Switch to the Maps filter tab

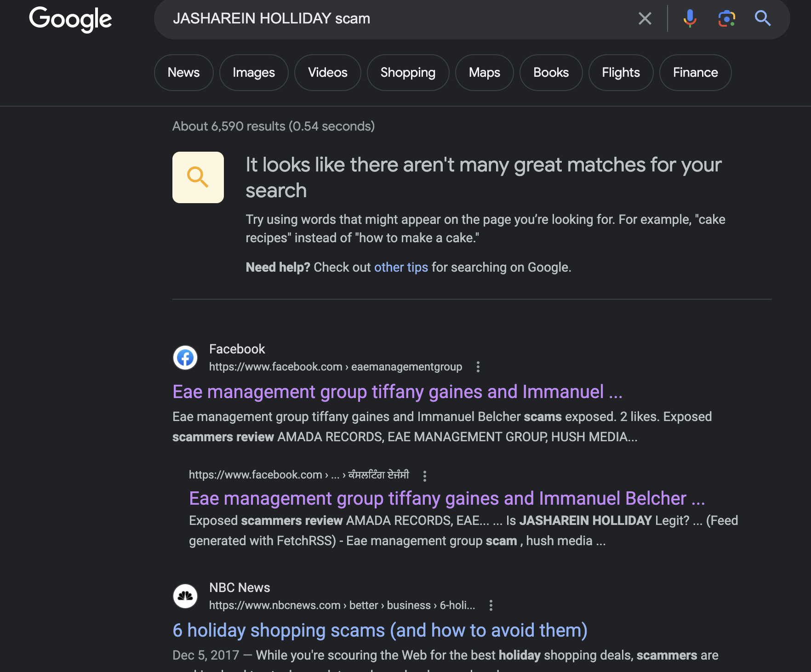(x=485, y=73)
